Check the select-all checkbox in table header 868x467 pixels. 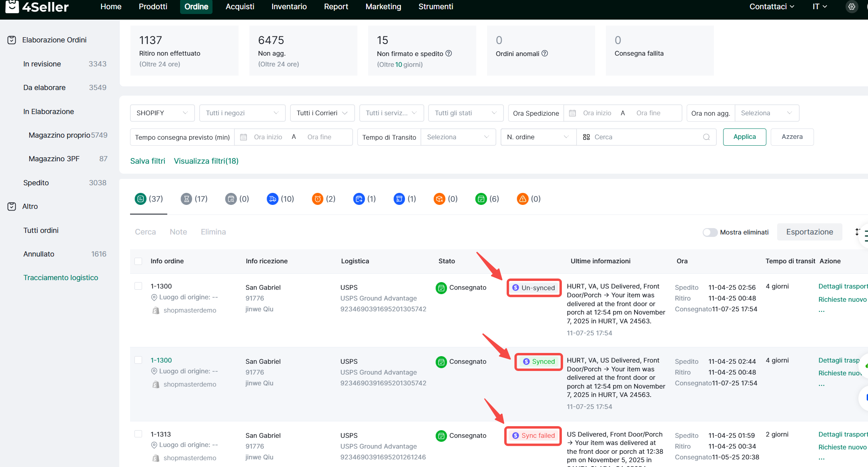tap(138, 261)
